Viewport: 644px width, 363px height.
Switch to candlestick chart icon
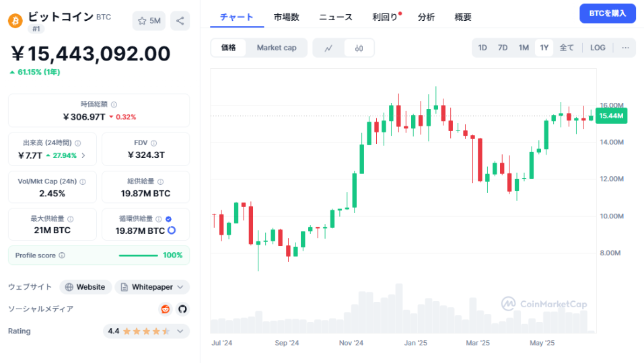click(x=359, y=48)
